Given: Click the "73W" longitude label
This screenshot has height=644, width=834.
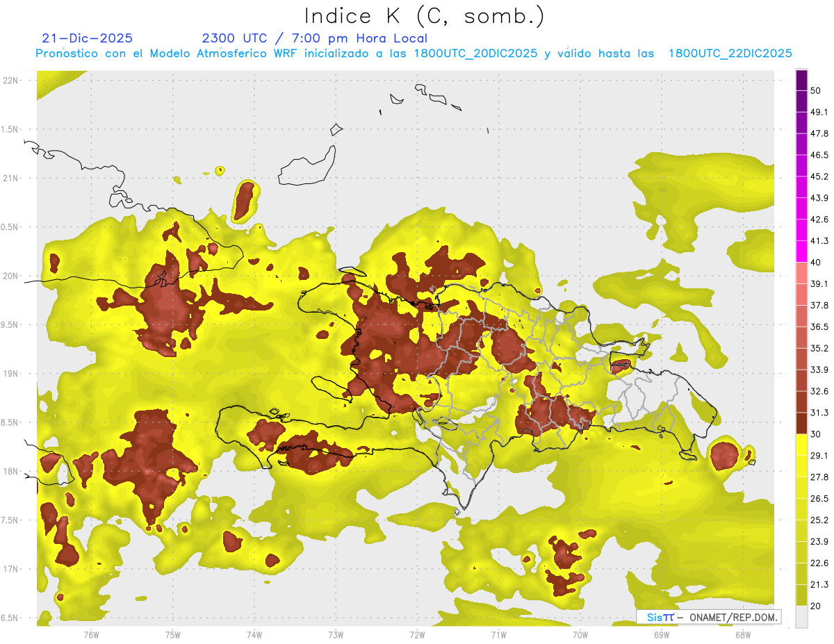Looking at the screenshot, I should (336, 634).
